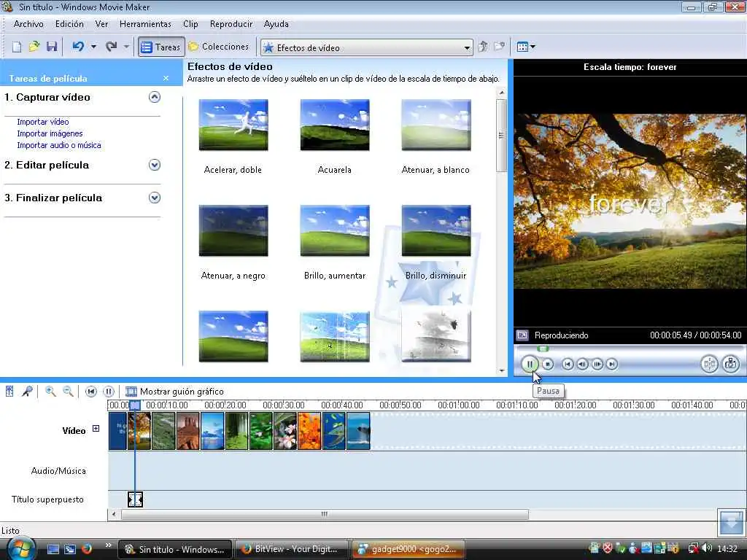Open the Edición menu
Screen dimensions: 747x560
(x=69, y=24)
